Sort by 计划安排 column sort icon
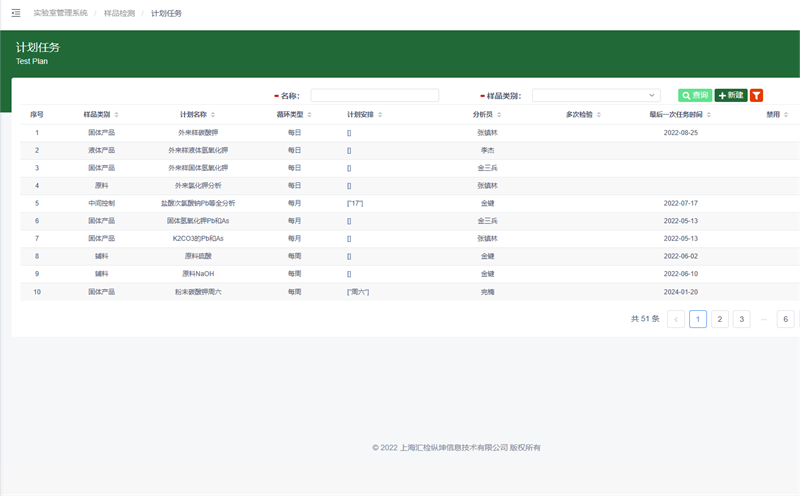The height and width of the screenshot is (496, 800). [x=380, y=115]
